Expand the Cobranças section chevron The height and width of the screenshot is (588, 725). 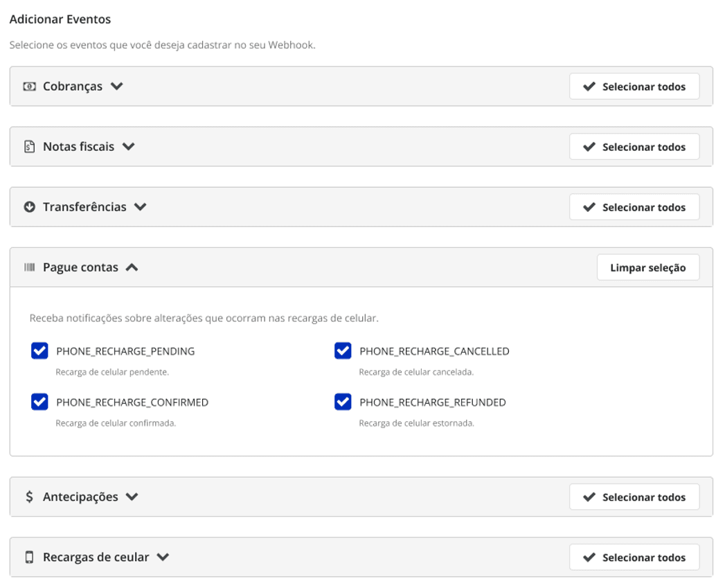click(117, 86)
